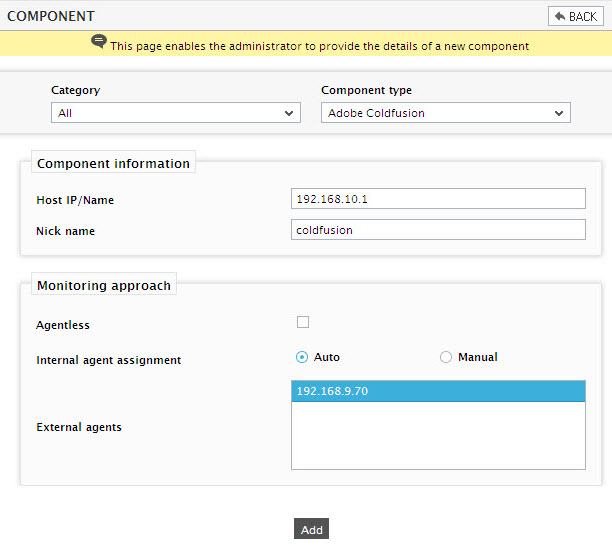Focus the Host IP/Name input field
This screenshot has height=548, width=612.
[438, 199]
